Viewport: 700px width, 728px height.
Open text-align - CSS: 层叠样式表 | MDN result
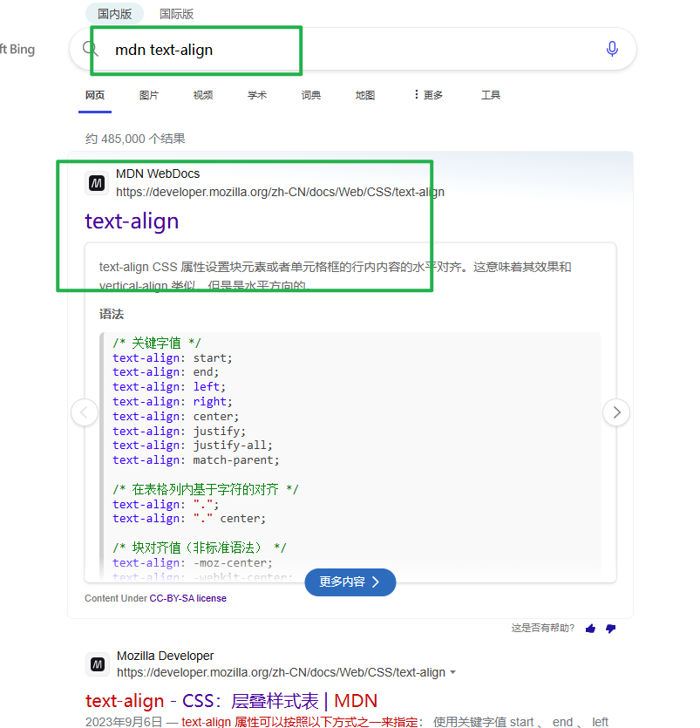(231, 701)
